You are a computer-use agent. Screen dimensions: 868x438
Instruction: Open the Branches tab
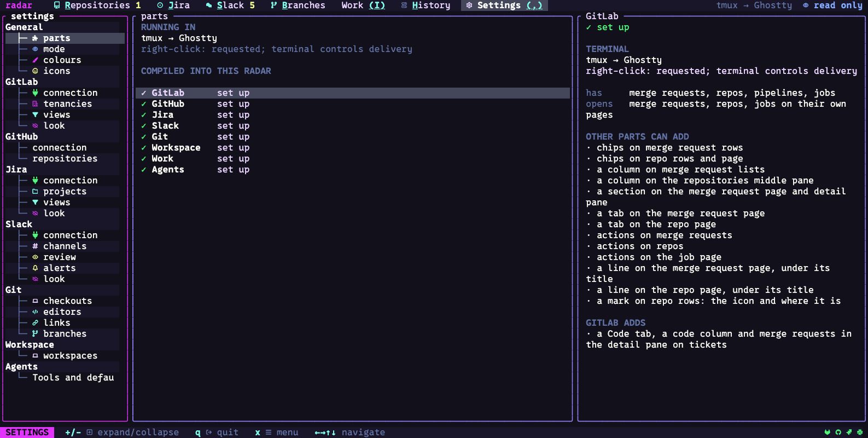point(298,5)
